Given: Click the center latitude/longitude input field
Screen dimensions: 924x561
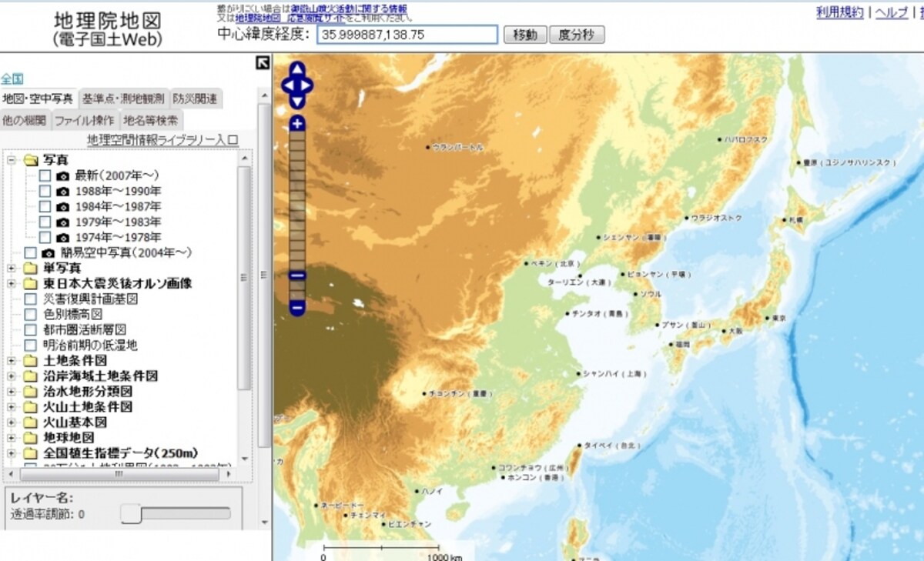Looking at the screenshot, I should click(407, 35).
